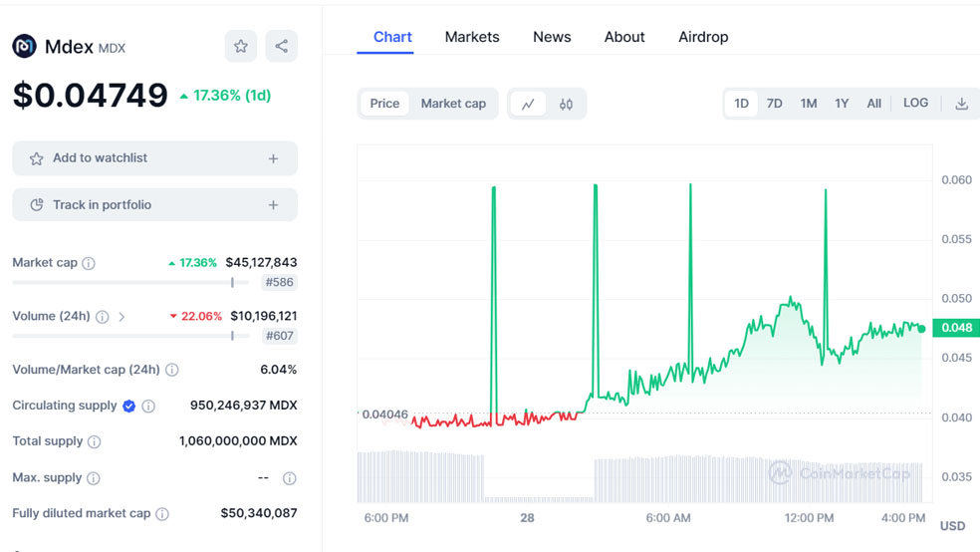Toggle LOG scale on the chart
This screenshot has width=980, height=552.
coord(915,104)
